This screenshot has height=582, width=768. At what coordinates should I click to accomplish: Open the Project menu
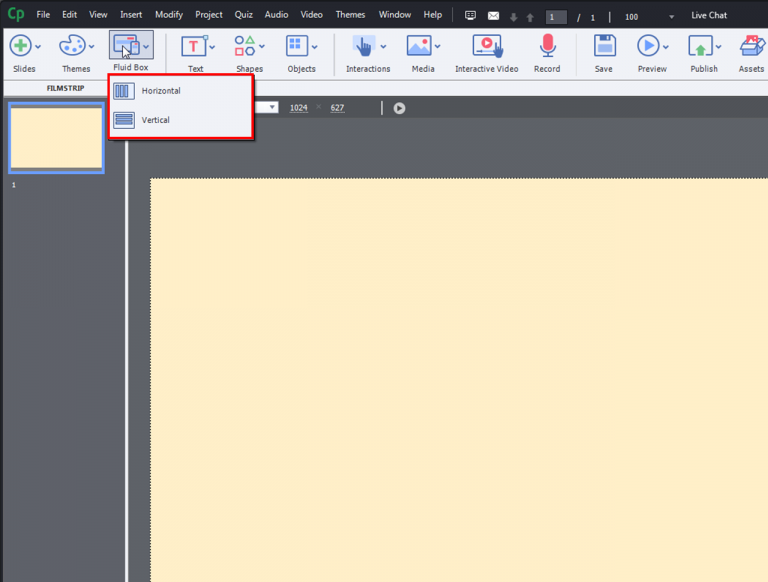coord(209,15)
